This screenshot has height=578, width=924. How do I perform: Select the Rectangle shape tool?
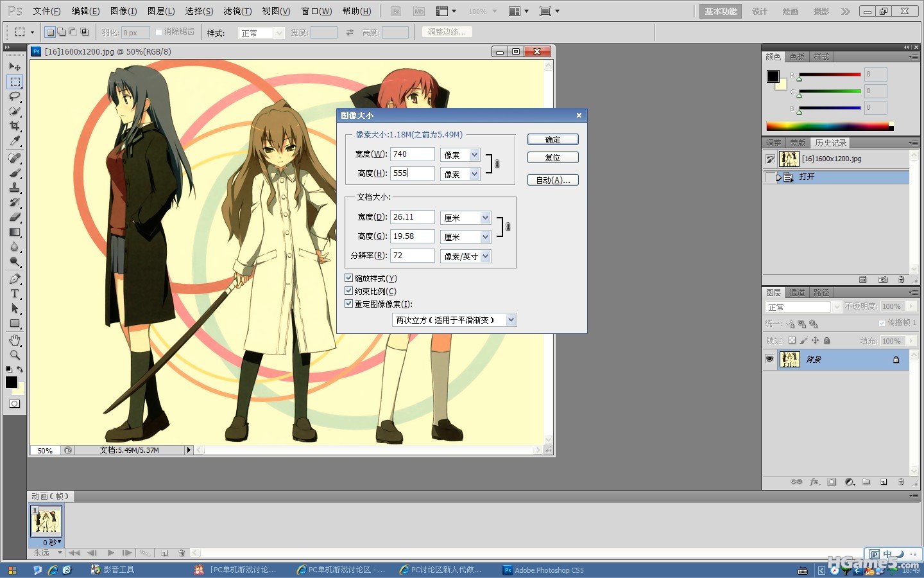tap(15, 323)
